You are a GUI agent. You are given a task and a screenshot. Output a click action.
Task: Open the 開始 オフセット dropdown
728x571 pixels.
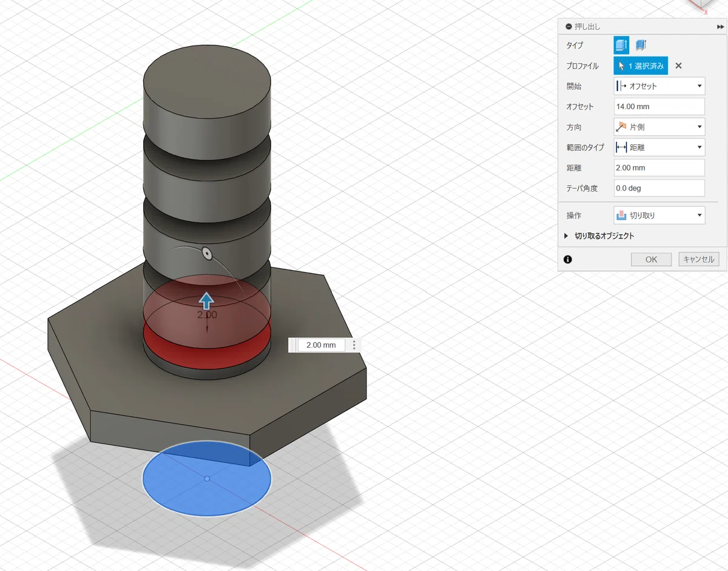659,86
